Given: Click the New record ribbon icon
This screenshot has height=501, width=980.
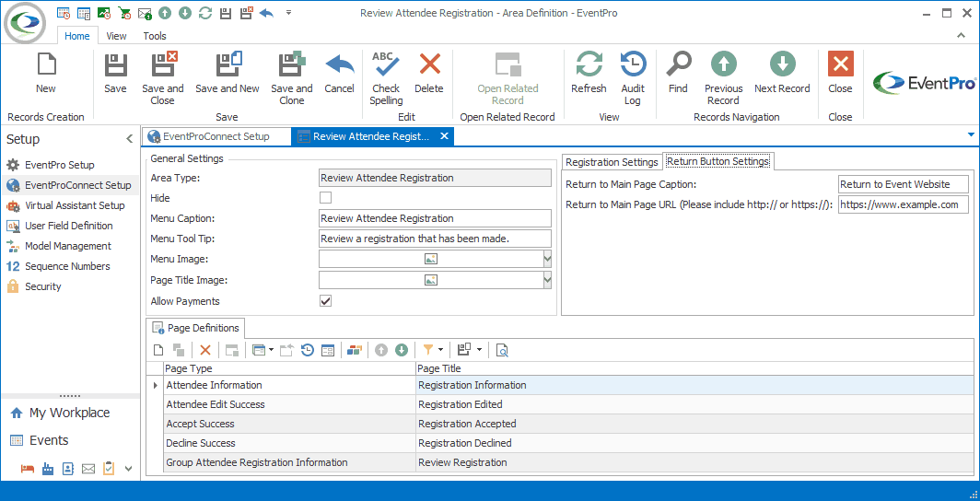Looking at the screenshot, I should click(46, 65).
